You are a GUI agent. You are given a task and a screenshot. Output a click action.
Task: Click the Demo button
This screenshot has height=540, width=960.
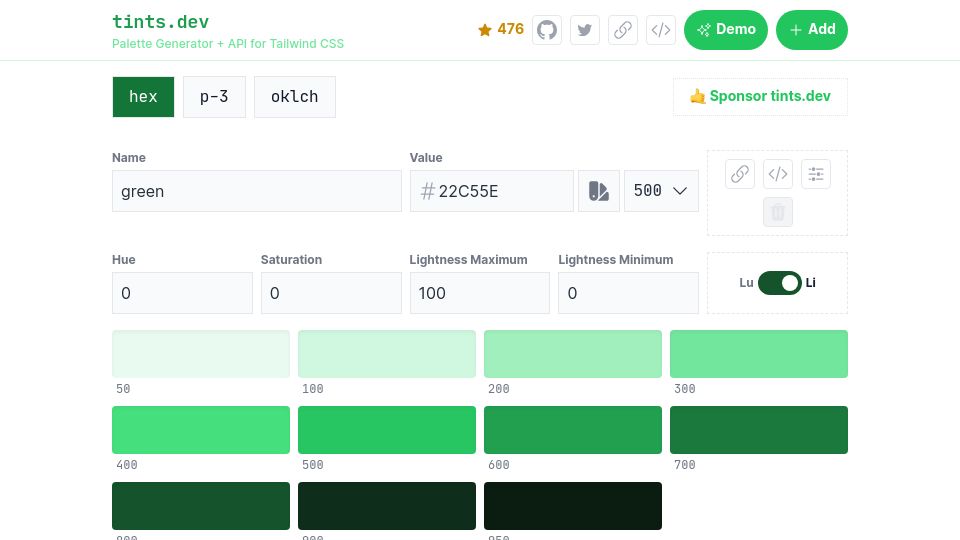tap(726, 30)
